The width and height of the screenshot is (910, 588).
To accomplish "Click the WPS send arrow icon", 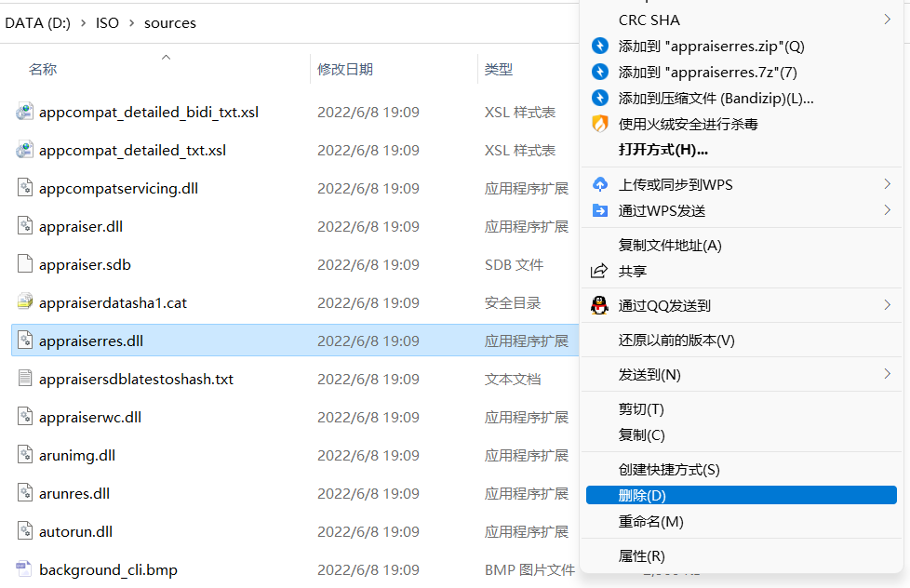I will click(x=600, y=210).
